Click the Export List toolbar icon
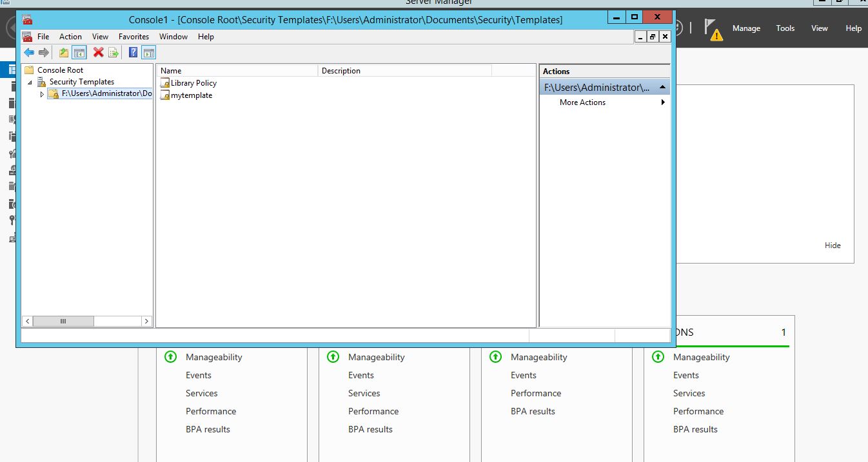The image size is (868, 462). coord(113,53)
